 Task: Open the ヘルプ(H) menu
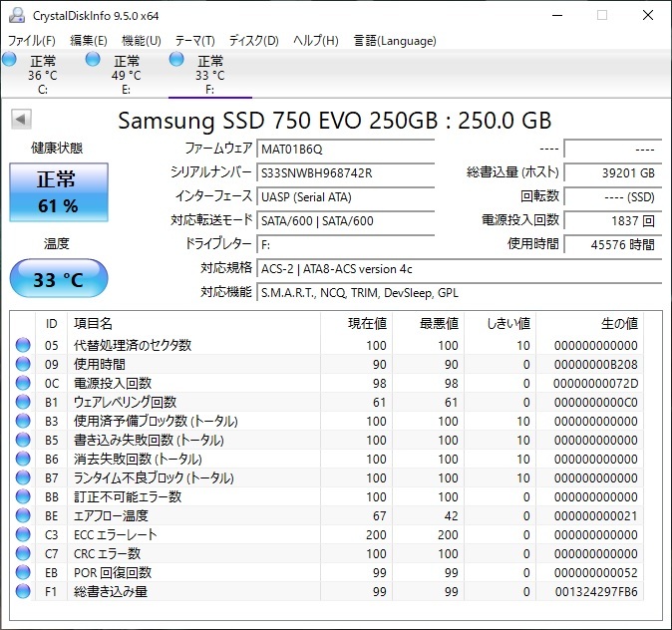(316, 41)
